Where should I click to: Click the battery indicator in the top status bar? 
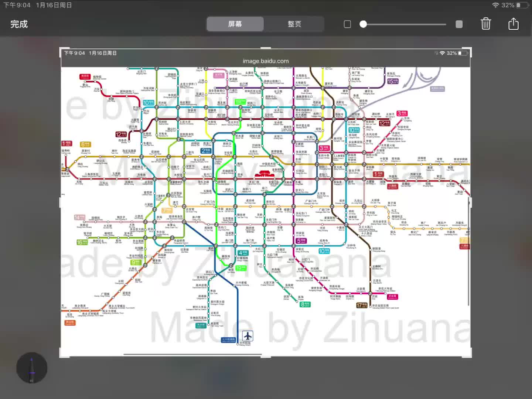point(522,5)
